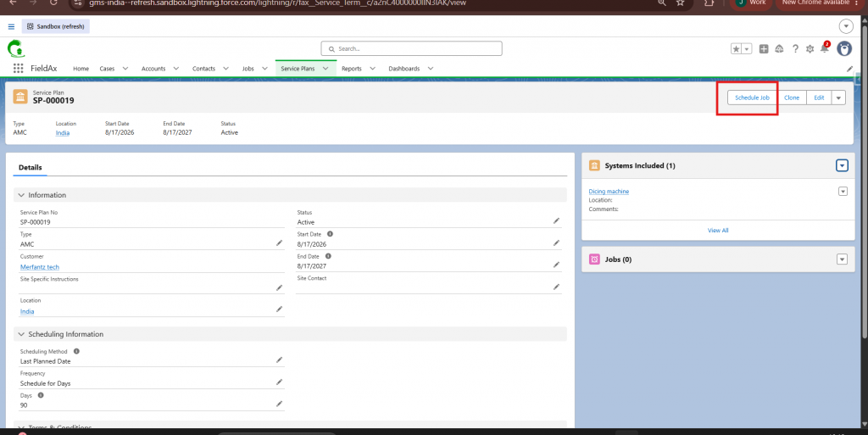
Task: Click the Salesforce Trailhead guidance icon
Action: (x=779, y=48)
